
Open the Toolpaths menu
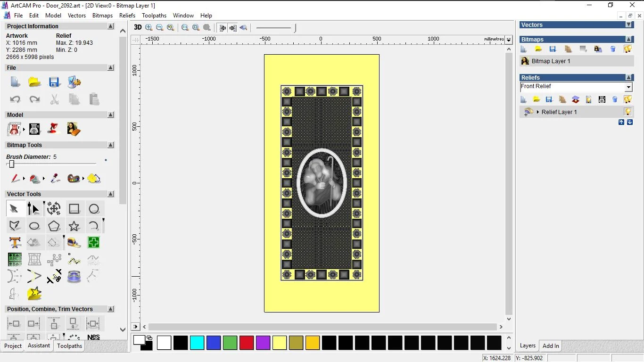pos(154,16)
